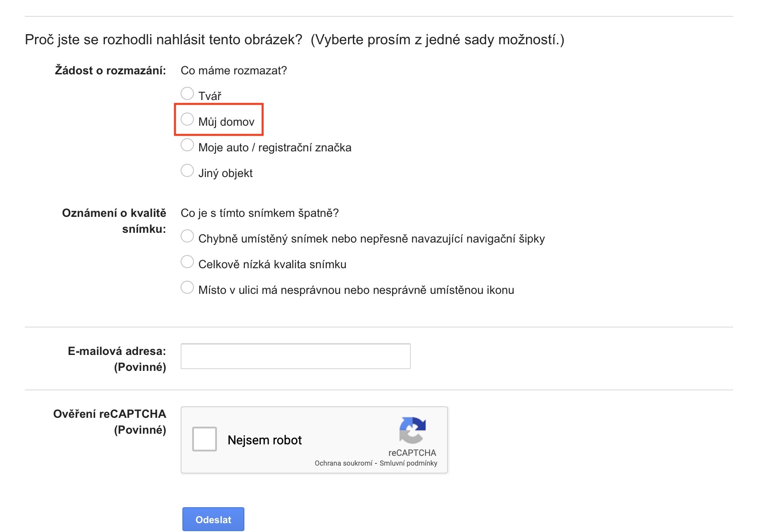Select the Tvář radio button
This screenshot has width=773, height=532.
(x=187, y=94)
